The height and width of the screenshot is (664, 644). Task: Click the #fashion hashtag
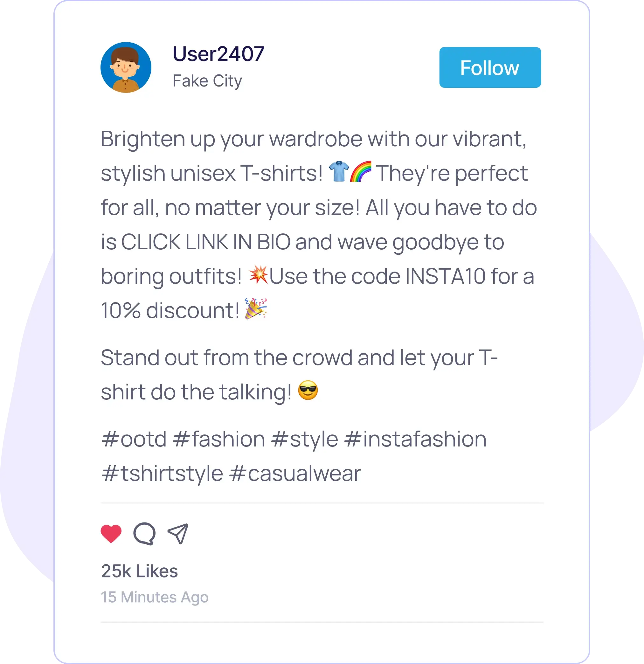(220, 438)
